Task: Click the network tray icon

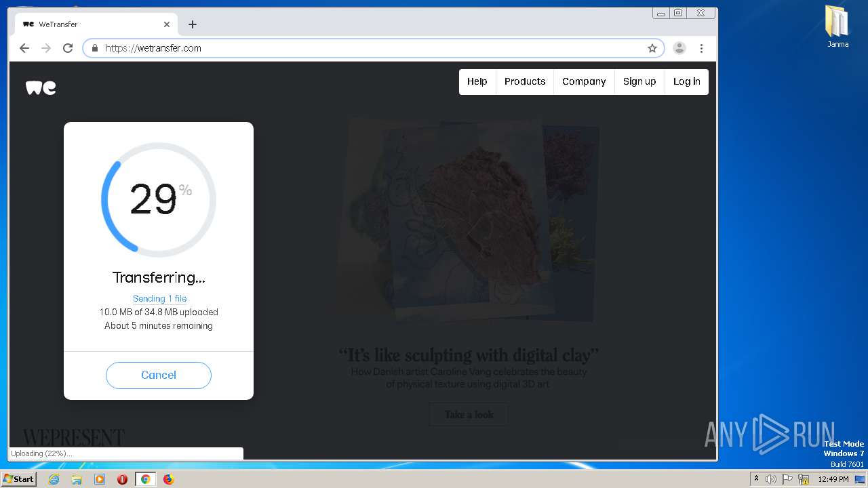Action: click(804, 479)
